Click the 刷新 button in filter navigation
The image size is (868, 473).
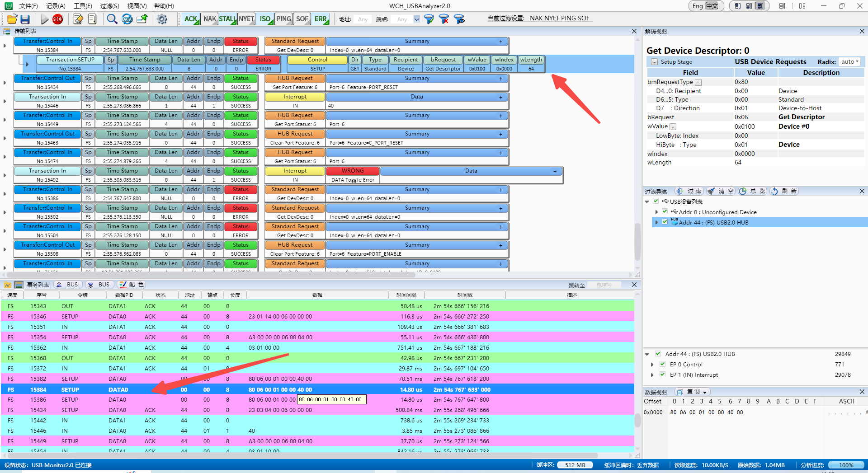coord(784,191)
